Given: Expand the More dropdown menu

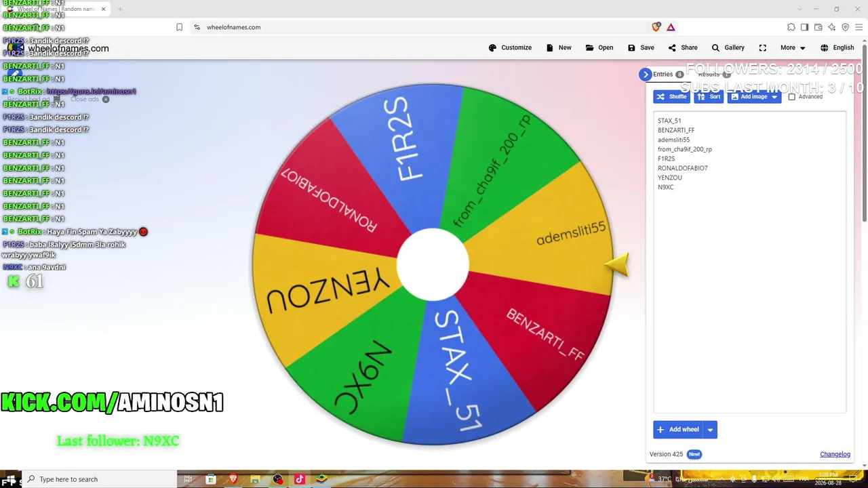Looking at the screenshot, I should (793, 47).
